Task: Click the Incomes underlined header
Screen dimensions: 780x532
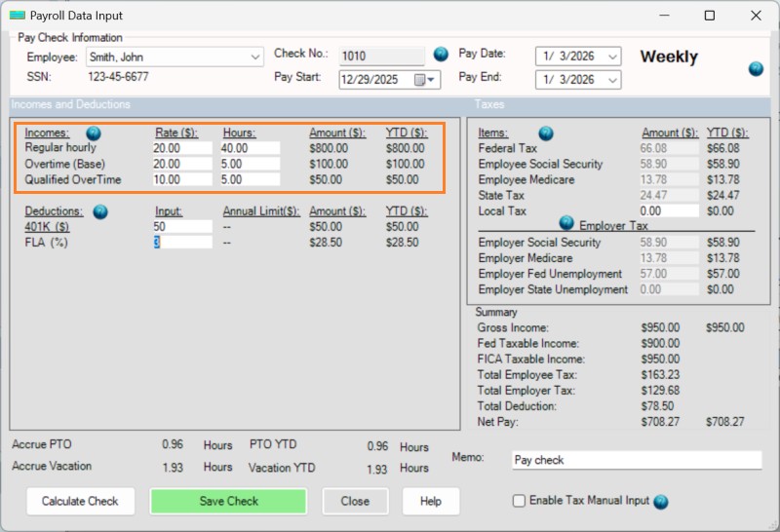Action: (x=47, y=133)
